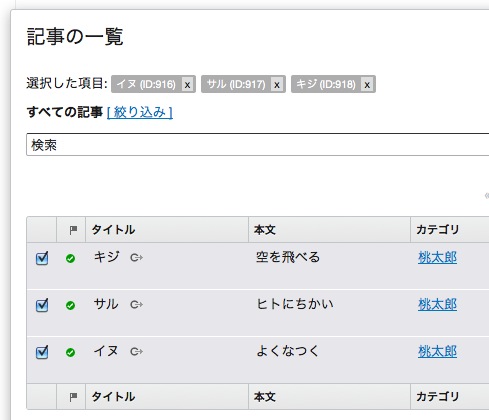Click the カテゴリ header column
The height and width of the screenshot is (420, 489).
[438, 230]
